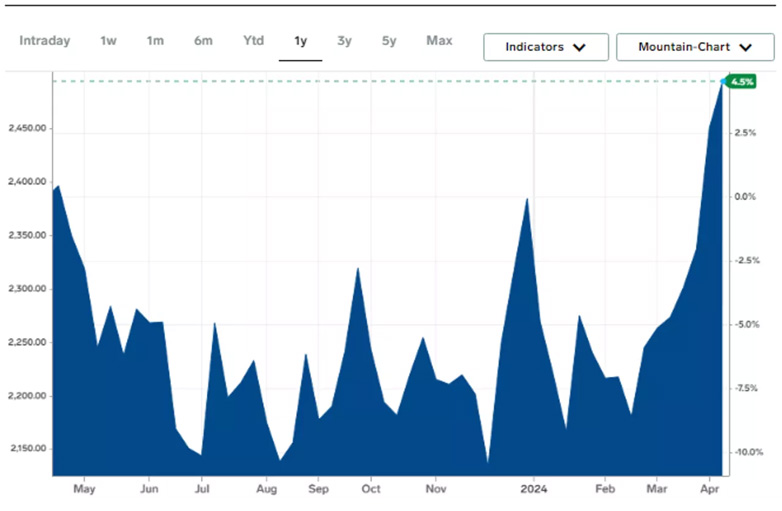Select the 1w time range tab
This screenshot has height=511, width=782.
(108, 41)
